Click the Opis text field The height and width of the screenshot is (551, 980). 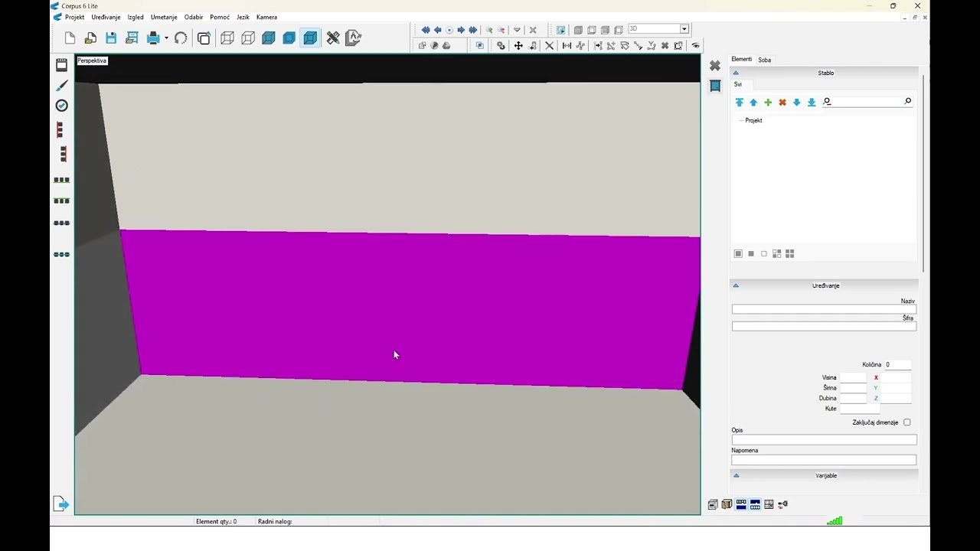[x=824, y=440]
